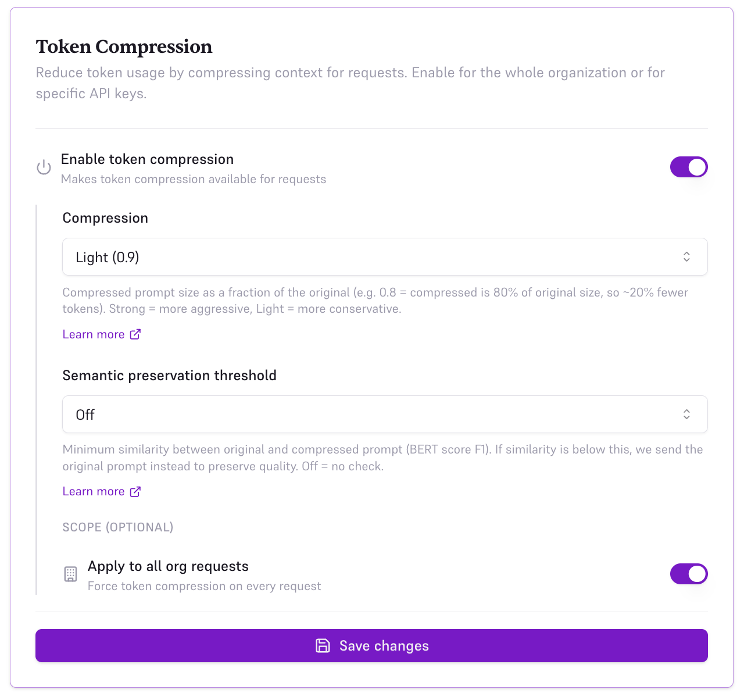Click the floppy disk icon in Save changes button
Image resolution: width=744 pixels, height=700 pixels.
tap(323, 645)
